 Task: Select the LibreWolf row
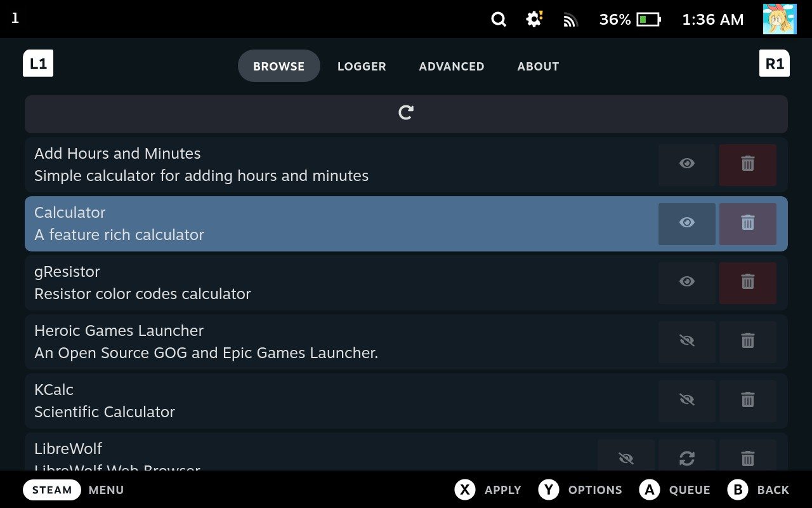point(406,452)
